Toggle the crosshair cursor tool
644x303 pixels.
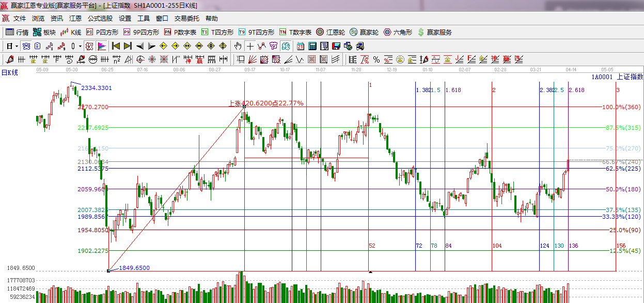pos(250,46)
